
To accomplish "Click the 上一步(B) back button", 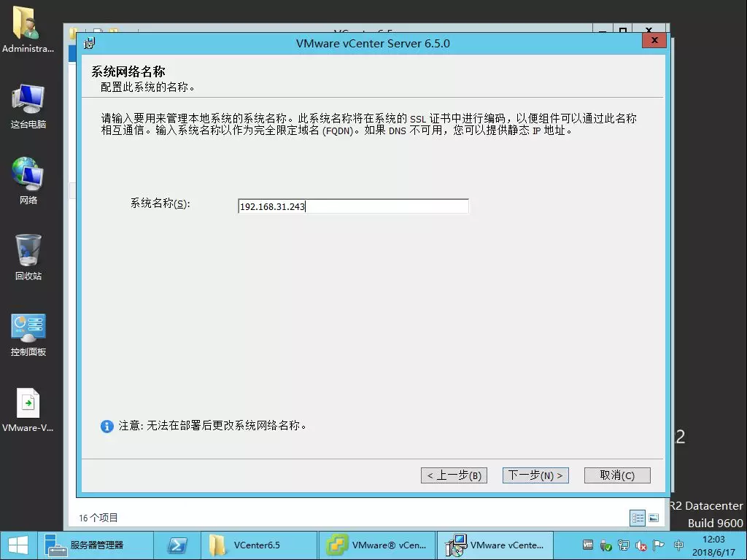I will coord(454,475).
